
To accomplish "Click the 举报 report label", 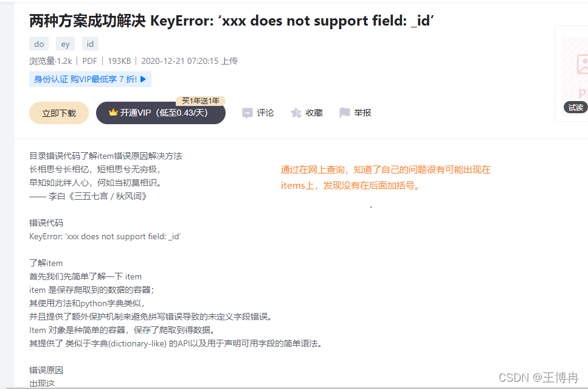I will [362, 113].
